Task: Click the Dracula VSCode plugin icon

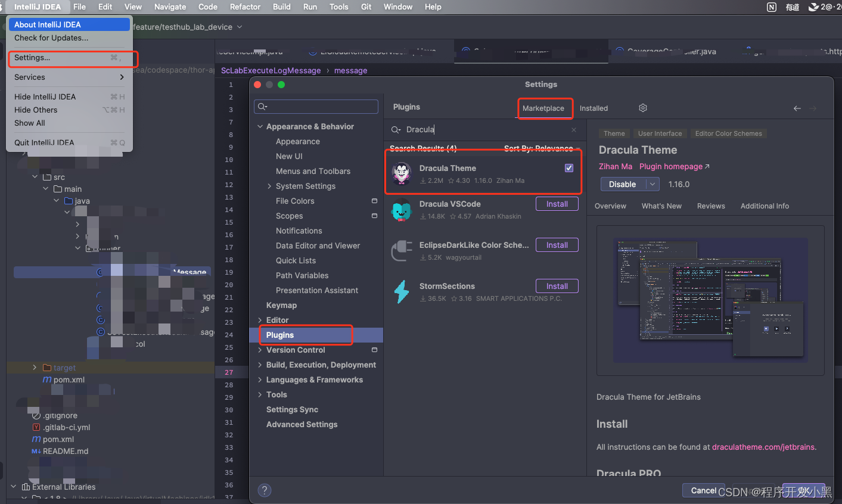Action: [402, 210]
